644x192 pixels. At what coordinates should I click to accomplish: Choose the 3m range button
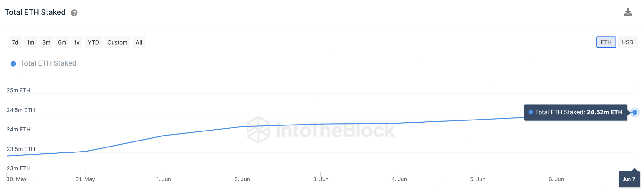coord(46,42)
